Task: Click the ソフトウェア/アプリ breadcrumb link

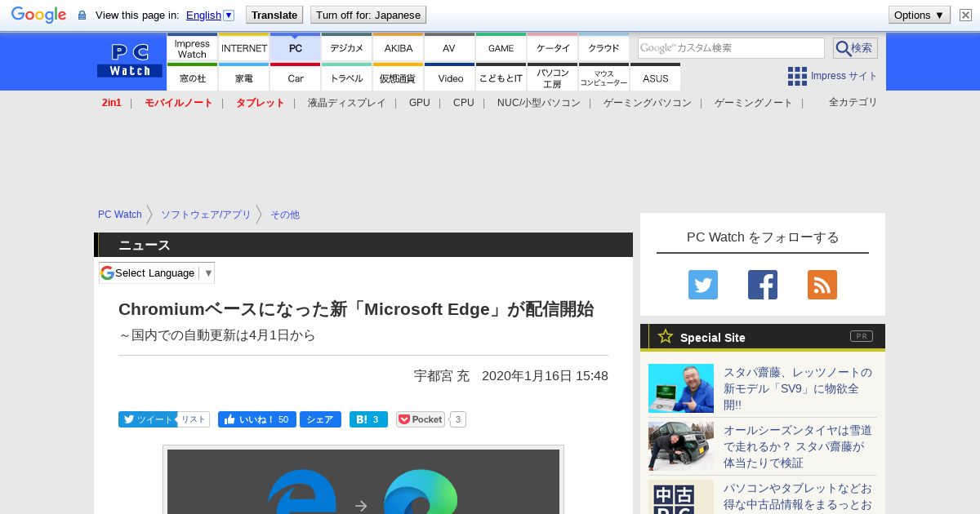Action: 206,215
